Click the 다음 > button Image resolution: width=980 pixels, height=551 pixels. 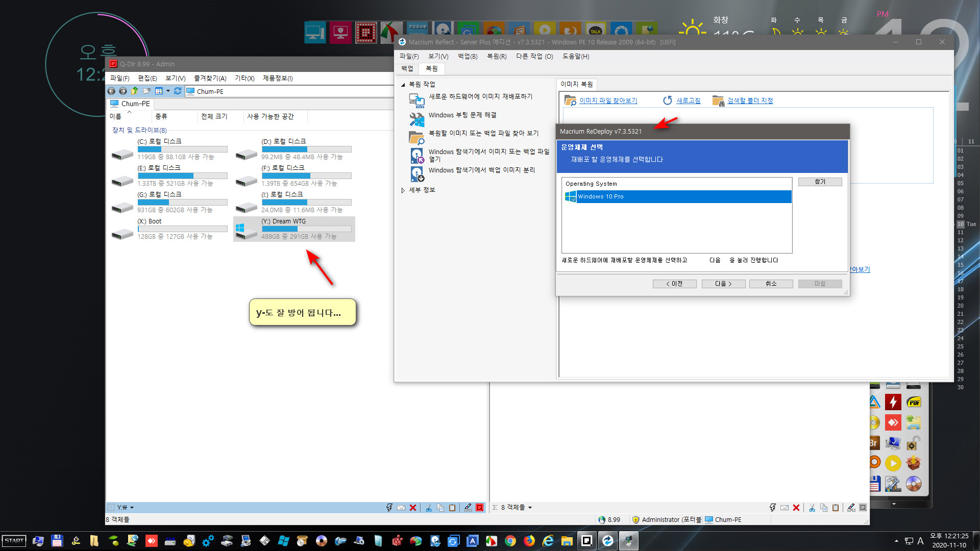[x=723, y=284]
